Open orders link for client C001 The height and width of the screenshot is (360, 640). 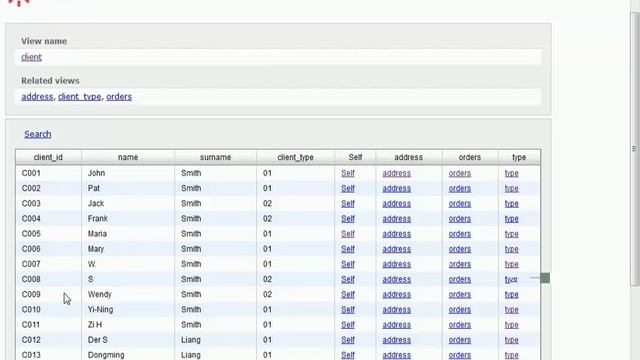(460, 173)
